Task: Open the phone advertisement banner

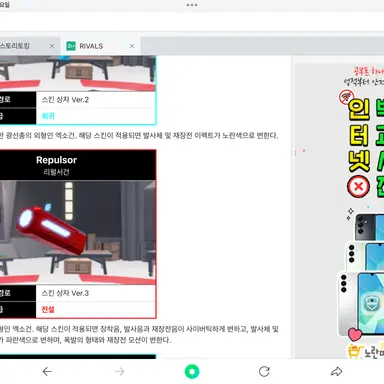Action: pyautogui.click(x=339, y=211)
